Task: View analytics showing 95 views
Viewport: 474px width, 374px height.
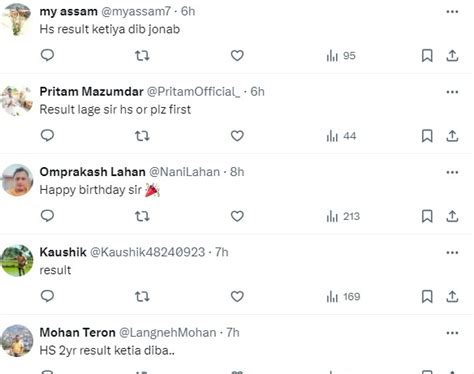Action: [341, 56]
